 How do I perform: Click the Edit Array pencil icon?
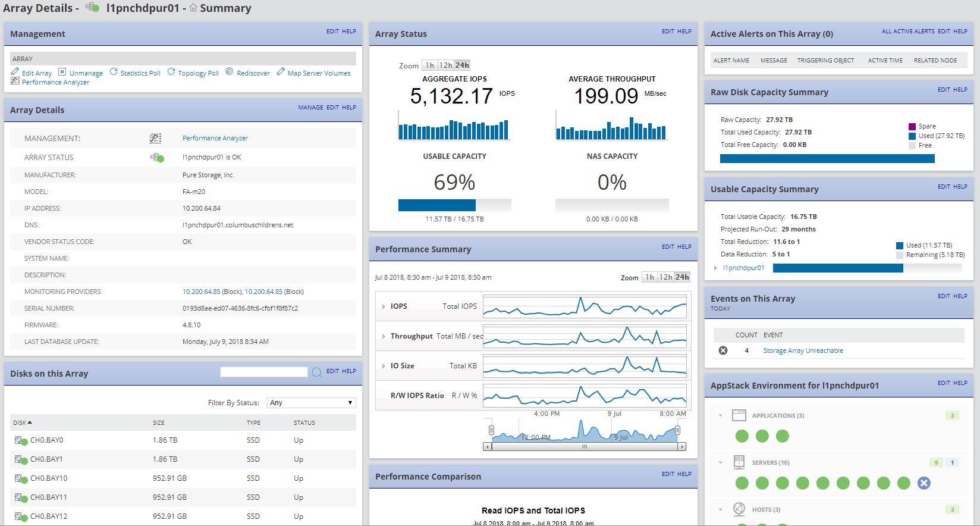pos(15,72)
